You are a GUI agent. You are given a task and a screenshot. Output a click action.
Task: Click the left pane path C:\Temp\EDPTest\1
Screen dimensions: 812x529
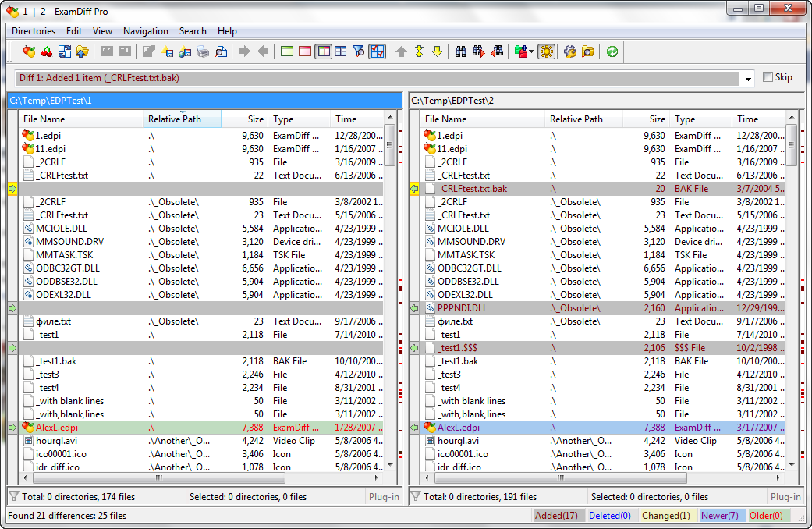(x=205, y=101)
